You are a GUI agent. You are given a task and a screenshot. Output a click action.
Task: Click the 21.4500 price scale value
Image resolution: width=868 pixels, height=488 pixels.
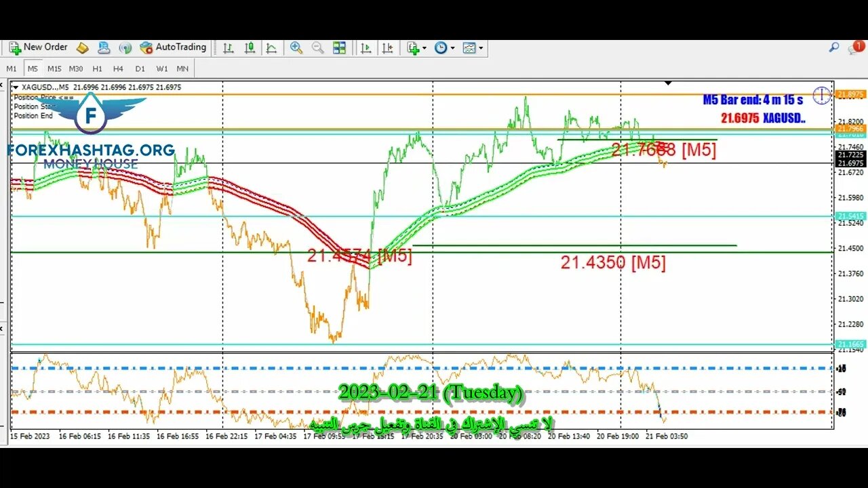click(x=850, y=248)
